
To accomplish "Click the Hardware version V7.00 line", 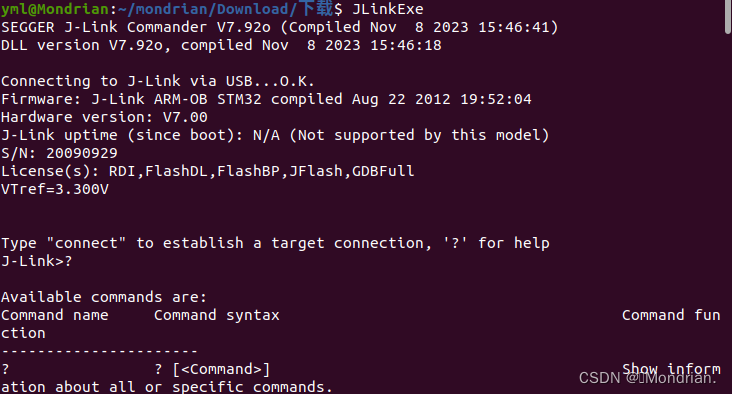I will click(104, 117).
